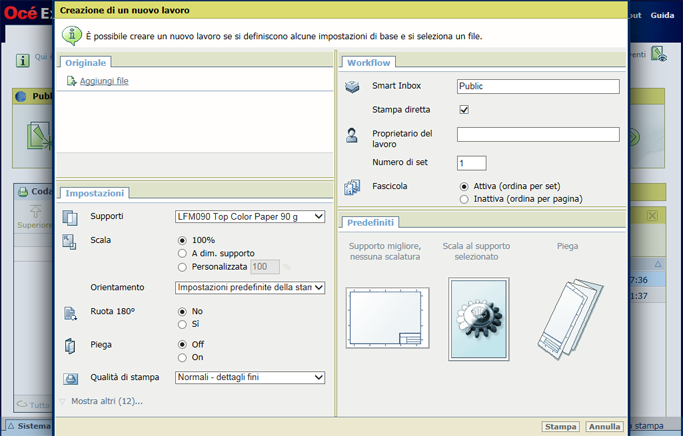Image resolution: width=683 pixels, height=436 pixels.
Task: Click the Smart Inbox tray icon
Action: point(352,87)
